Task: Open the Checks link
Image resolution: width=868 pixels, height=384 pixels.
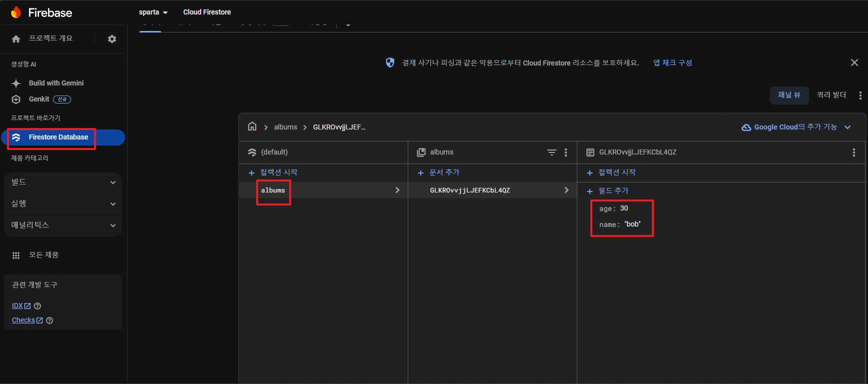Action: coord(27,320)
